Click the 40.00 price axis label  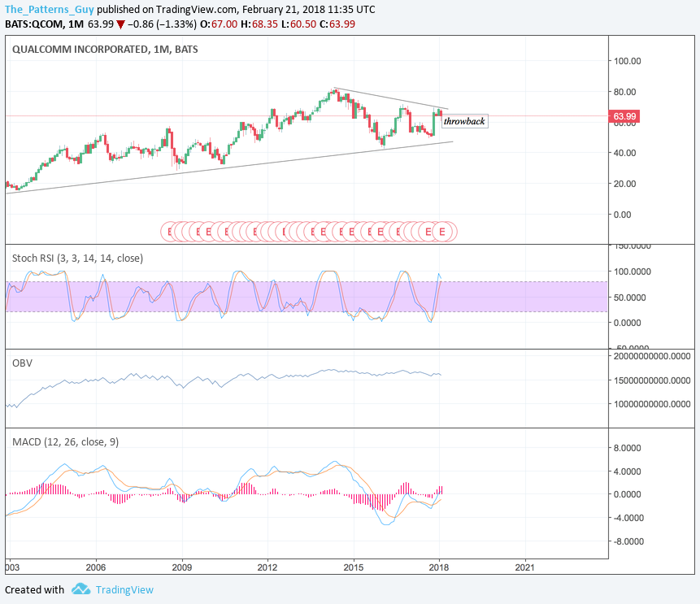[x=624, y=153]
